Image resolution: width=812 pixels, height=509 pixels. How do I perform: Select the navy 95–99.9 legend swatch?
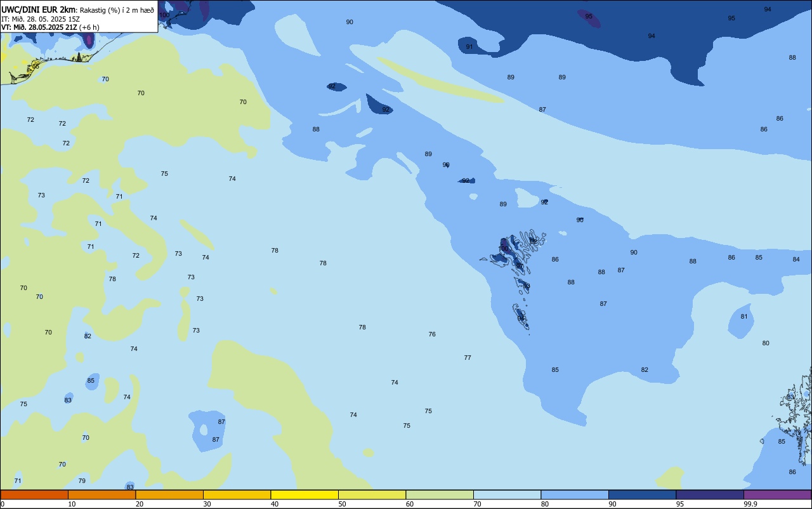click(x=710, y=494)
